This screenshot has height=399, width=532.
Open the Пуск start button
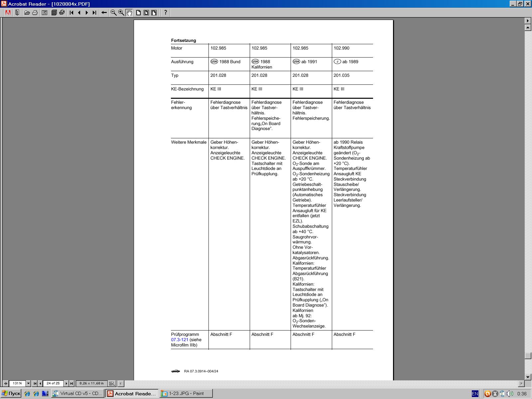pyautogui.click(x=11, y=393)
